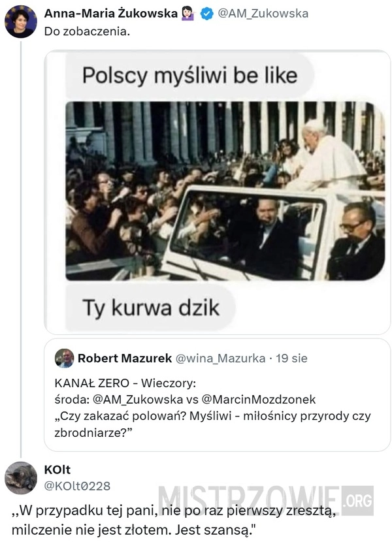The width and height of the screenshot is (392, 542).
Task: Open the @AM_Zukowska mention in quoted tweet
Action: [x=138, y=399]
